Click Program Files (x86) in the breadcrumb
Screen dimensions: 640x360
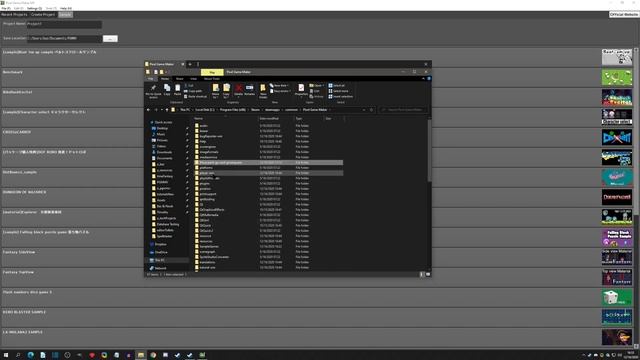[233, 110]
